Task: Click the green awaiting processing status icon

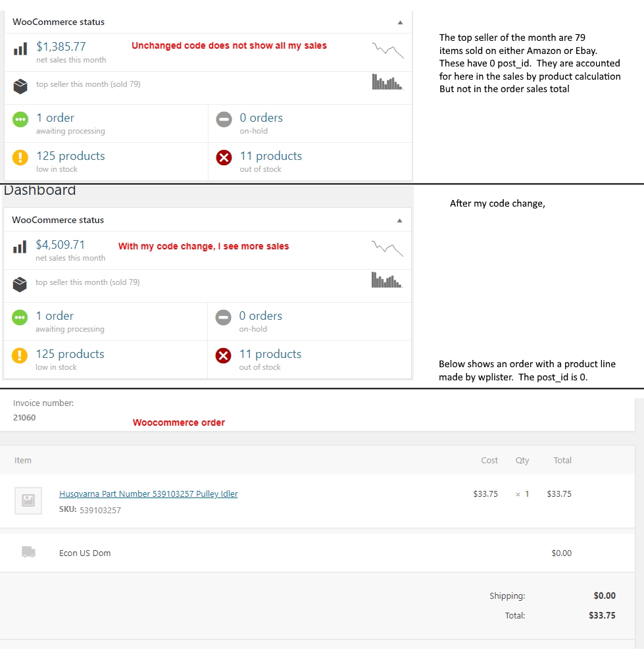Action: (x=20, y=120)
